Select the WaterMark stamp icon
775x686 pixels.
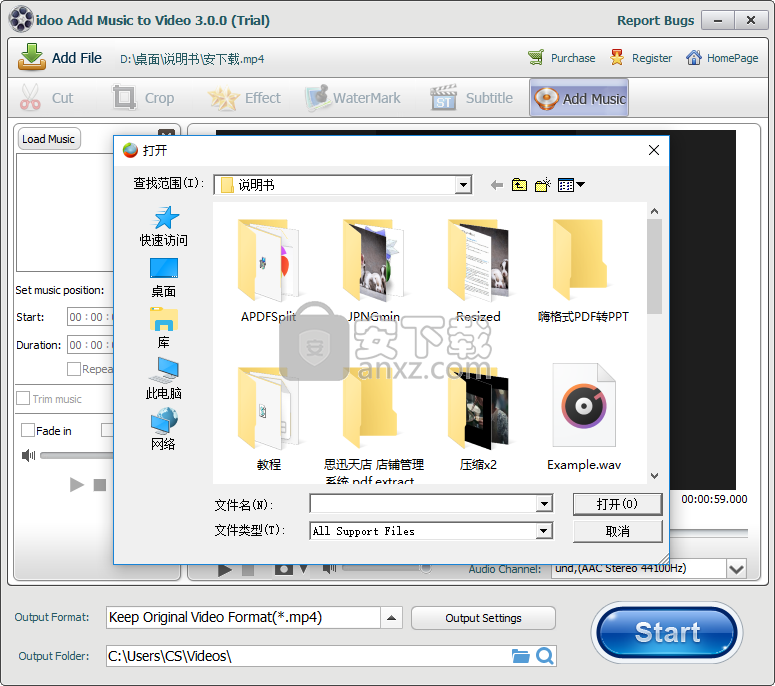(x=317, y=97)
